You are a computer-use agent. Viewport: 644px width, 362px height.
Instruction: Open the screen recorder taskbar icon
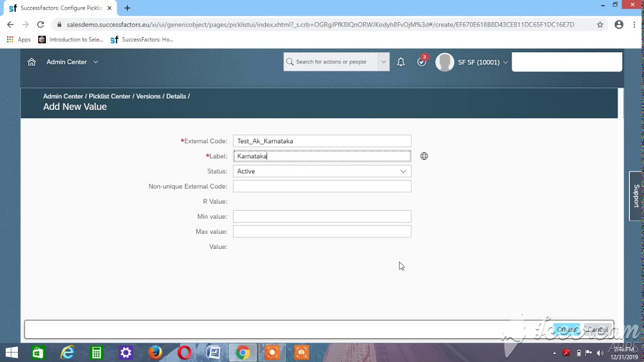tap(272, 352)
